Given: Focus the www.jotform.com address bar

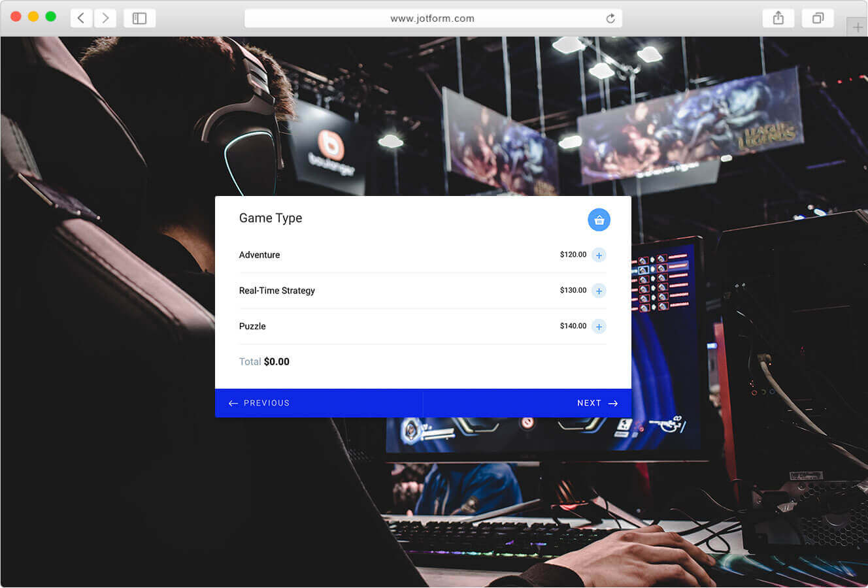Looking at the screenshot, I should click(x=433, y=18).
